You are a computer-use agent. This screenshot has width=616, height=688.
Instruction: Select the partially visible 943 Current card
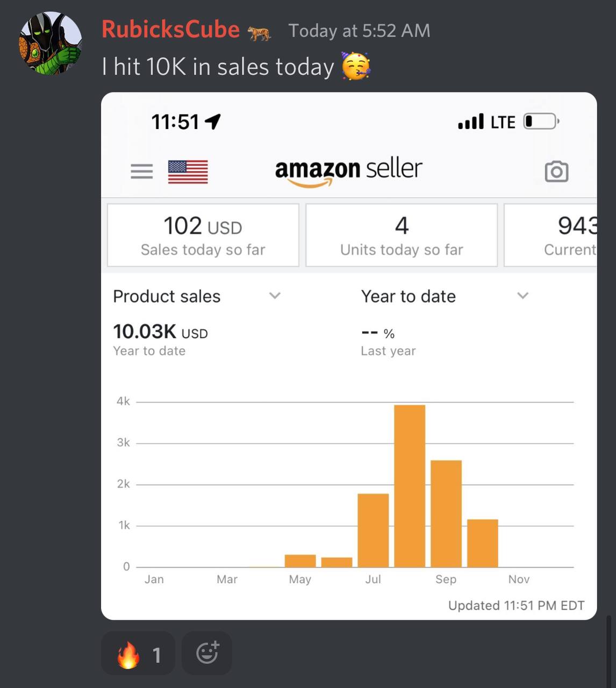point(550,235)
